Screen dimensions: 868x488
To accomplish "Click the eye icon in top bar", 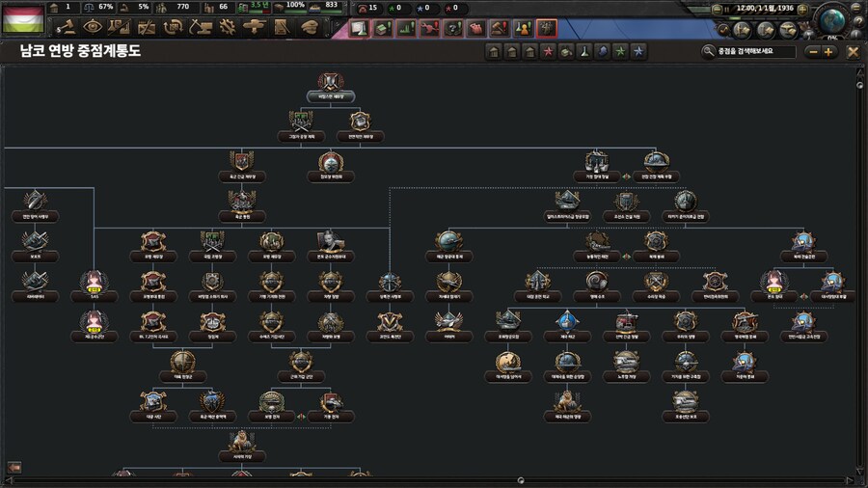I will [94, 27].
